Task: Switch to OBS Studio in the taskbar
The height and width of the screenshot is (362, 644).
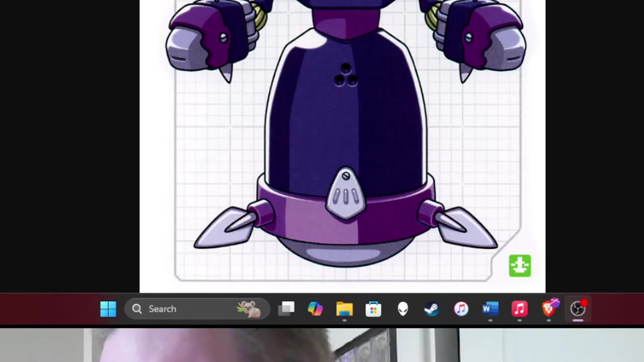Action: coord(578,309)
